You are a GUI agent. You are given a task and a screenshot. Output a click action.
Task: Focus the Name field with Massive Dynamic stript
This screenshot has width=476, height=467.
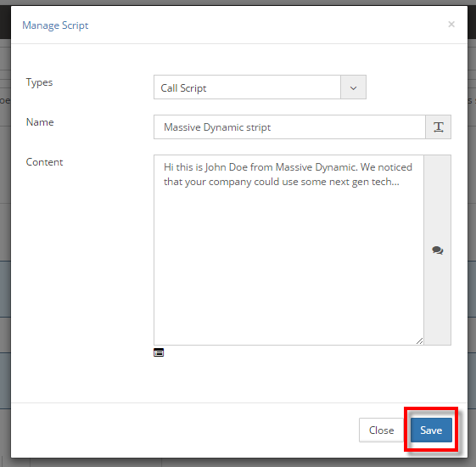point(289,127)
